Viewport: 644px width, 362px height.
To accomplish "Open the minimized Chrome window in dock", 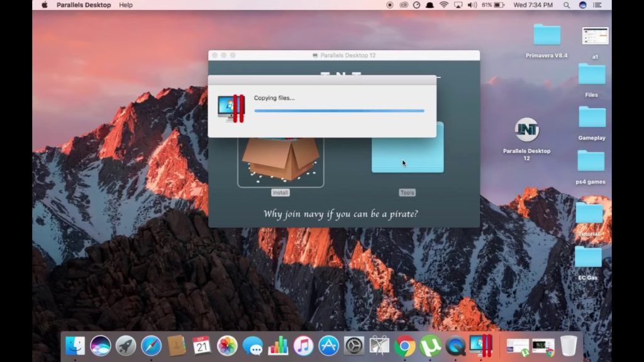I will (x=543, y=347).
